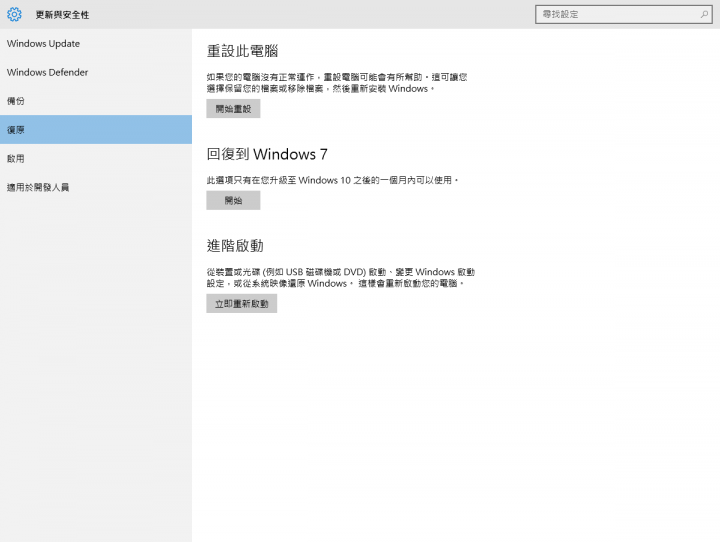Open 適用於開發人員 sidebar item
Screen dimensions: 720x542
tap(96, 187)
